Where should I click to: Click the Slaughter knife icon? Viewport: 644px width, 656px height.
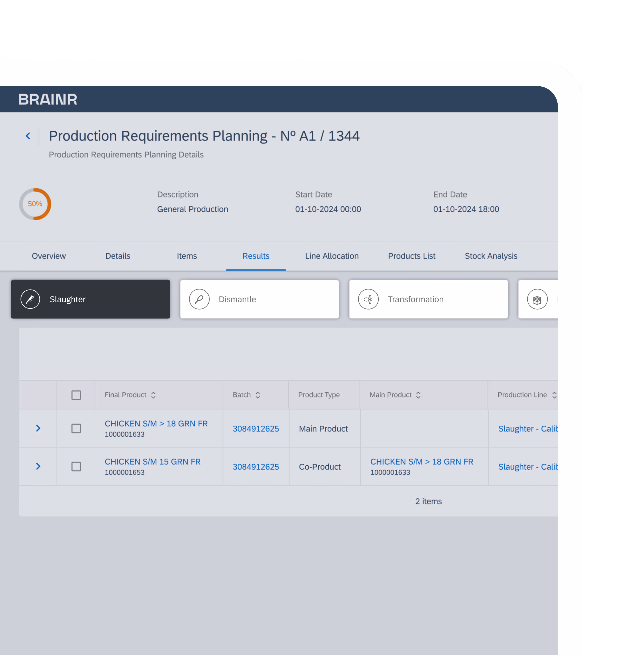(x=30, y=299)
